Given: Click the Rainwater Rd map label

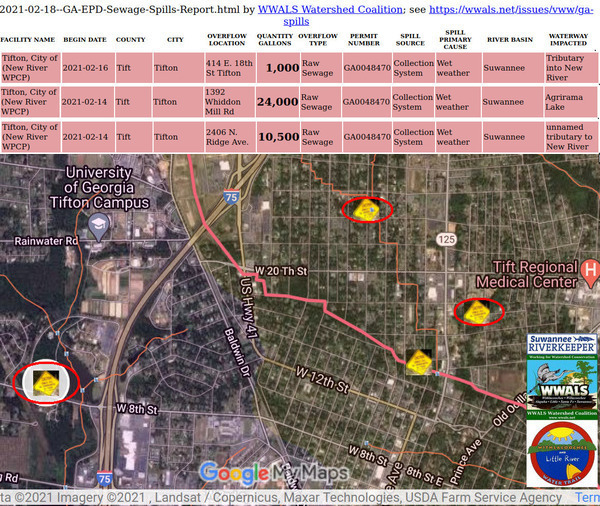Looking at the screenshot, I should click(46, 241).
